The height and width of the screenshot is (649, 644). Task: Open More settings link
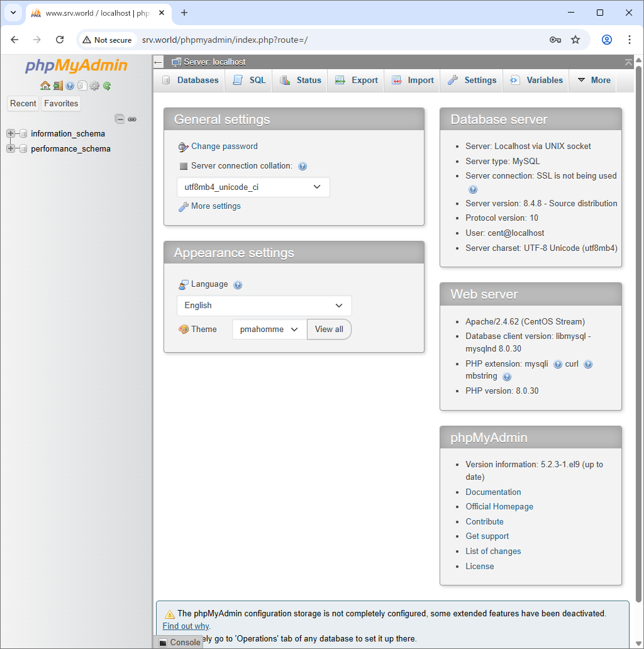click(216, 206)
